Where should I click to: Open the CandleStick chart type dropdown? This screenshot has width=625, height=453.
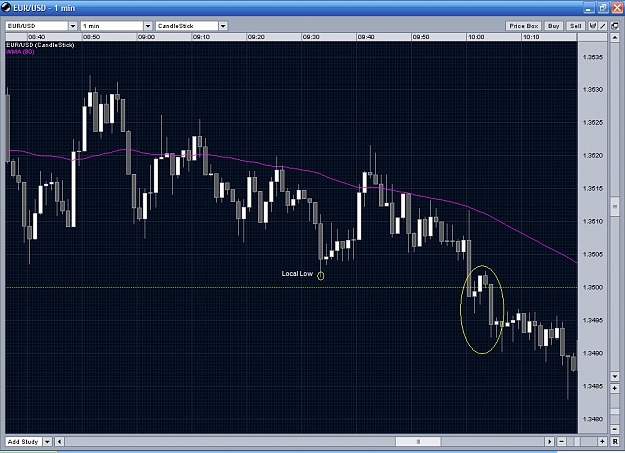pos(223,26)
